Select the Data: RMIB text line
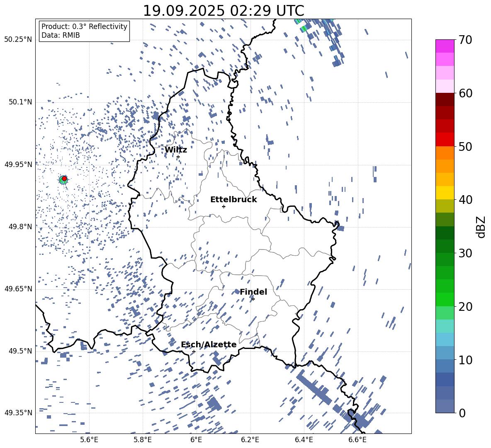491x448 pixels. (x=61, y=36)
